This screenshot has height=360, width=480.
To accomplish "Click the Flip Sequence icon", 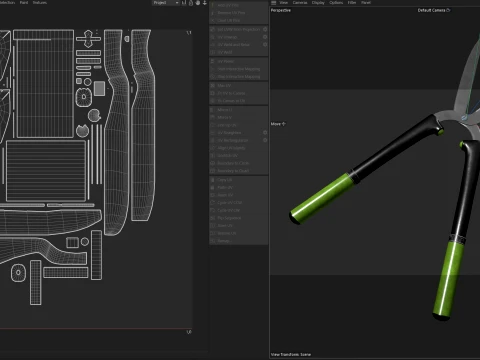I will (212, 218).
